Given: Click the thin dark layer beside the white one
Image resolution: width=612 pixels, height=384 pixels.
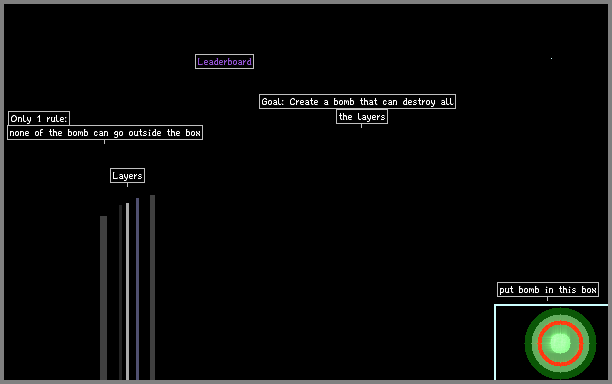Looking at the screenshot, I should pyautogui.click(x=120, y=292).
